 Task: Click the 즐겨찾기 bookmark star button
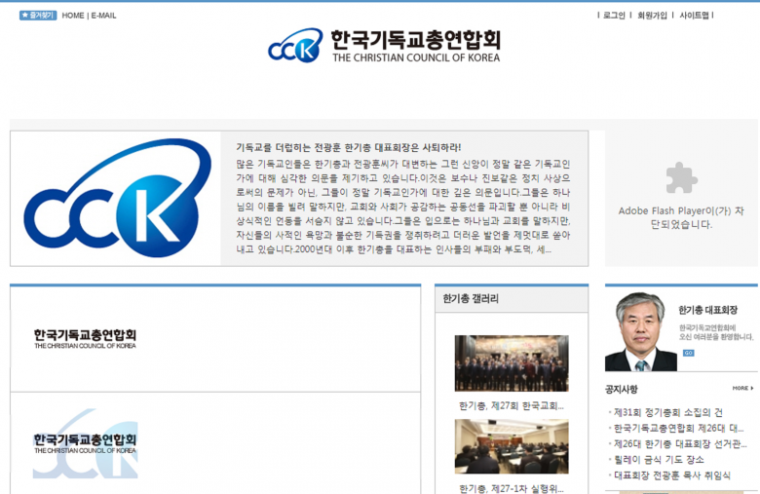pyautogui.click(x=38, y=16)
